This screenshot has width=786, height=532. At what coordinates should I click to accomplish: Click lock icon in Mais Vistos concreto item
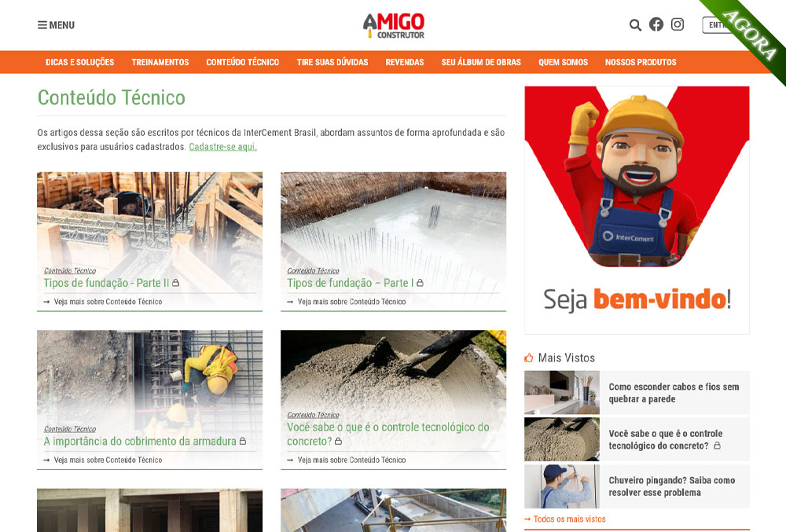tap(718, 446)
